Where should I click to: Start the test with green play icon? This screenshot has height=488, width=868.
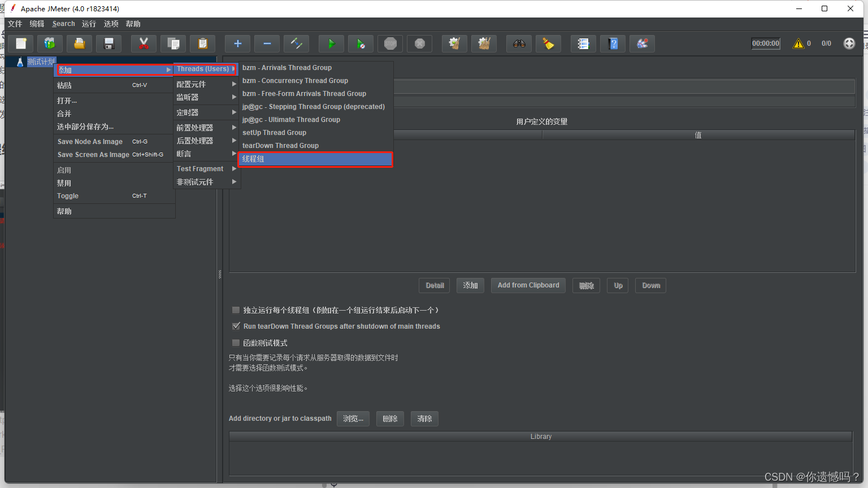point(332,43)
